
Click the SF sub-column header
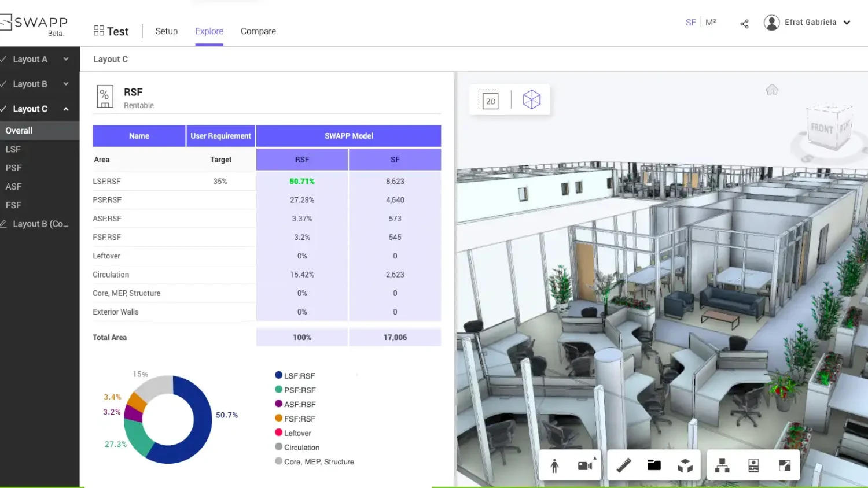point(395,160)
